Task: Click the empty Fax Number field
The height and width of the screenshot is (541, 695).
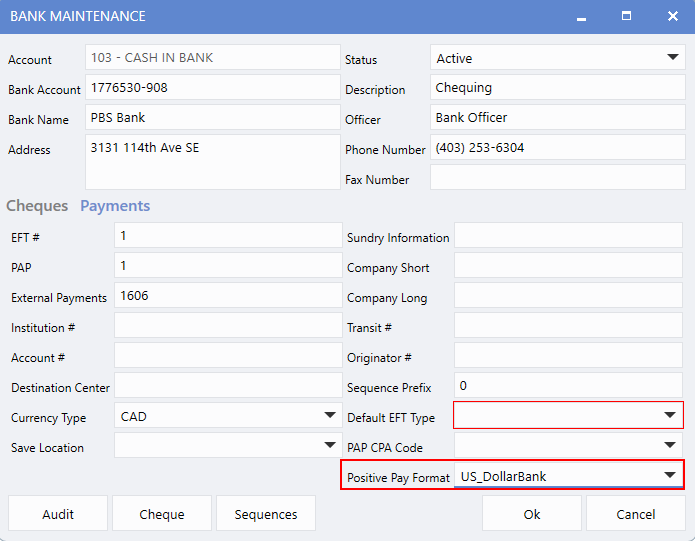Action: click(557, 178)
